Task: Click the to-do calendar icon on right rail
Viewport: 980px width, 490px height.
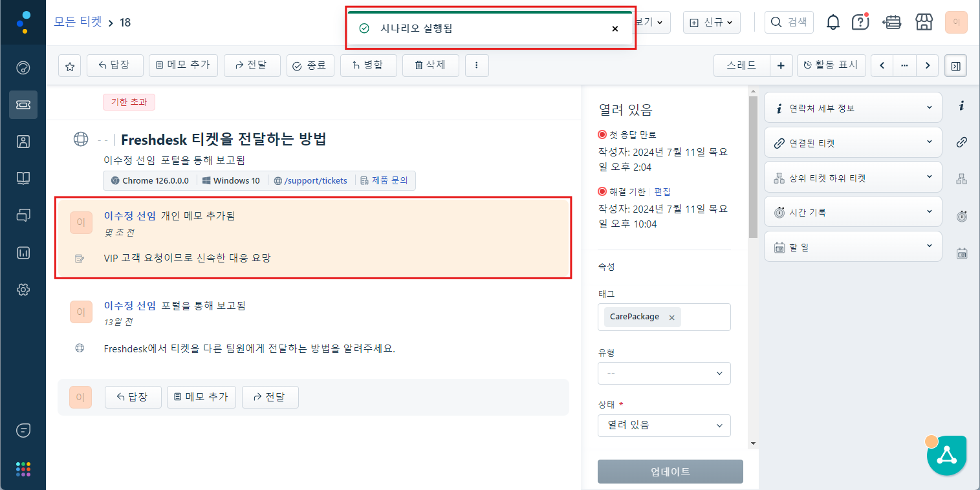Action: 961,253
